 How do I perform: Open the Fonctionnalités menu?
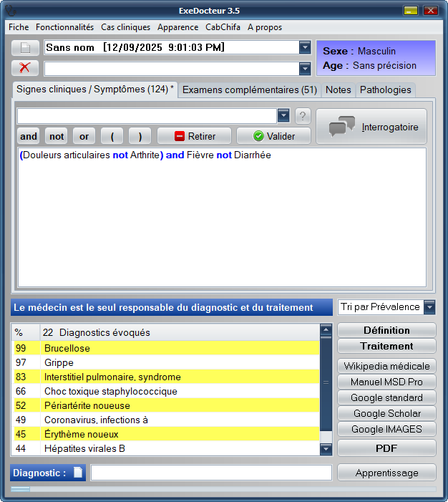click(x=64, y=27)
